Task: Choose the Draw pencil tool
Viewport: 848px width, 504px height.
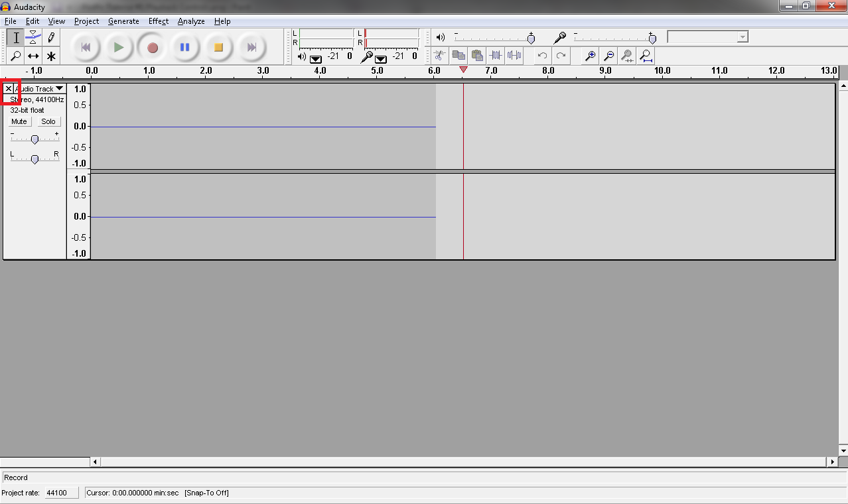Action: coord(51,38)
